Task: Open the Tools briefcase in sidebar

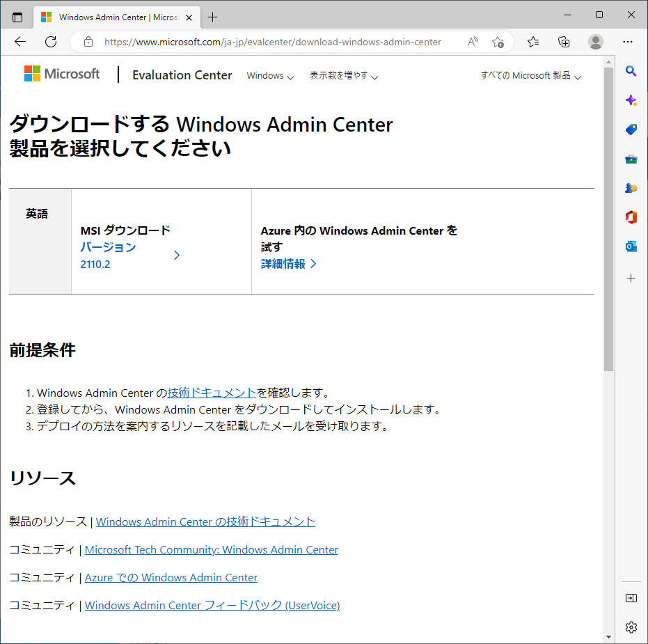Action: pos(631,159)
